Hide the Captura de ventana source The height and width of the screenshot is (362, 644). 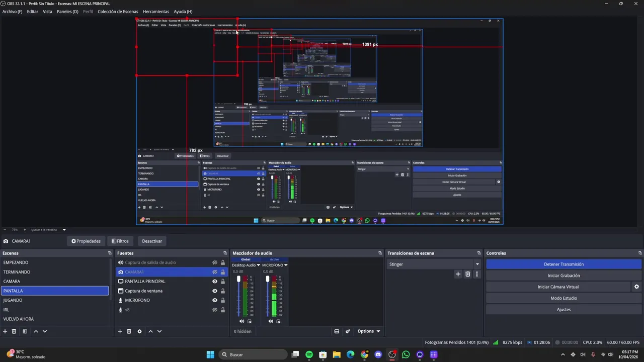(x=215, y=291)
